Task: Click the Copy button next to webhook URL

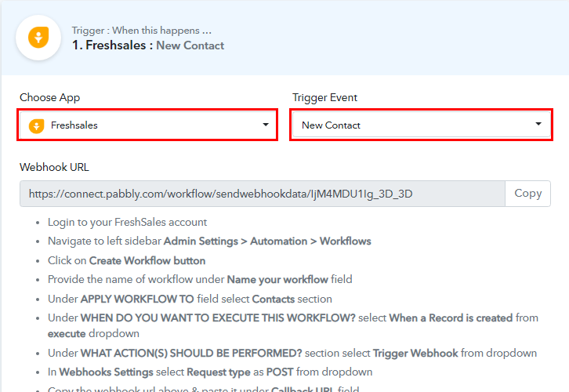Action: [x=528, y=194]
